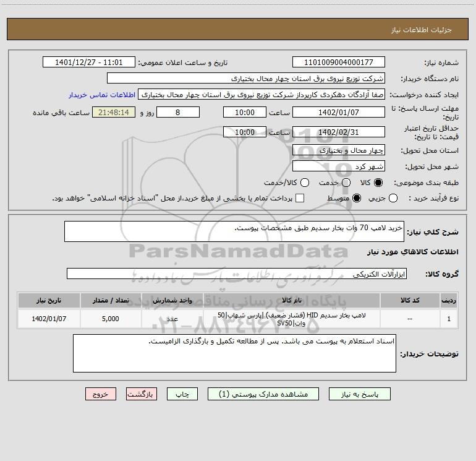The width and height of the screenshot is (476, 461).
Task: Click page header جزئیات اطلاعات نیاز
Action: [422, 30]
